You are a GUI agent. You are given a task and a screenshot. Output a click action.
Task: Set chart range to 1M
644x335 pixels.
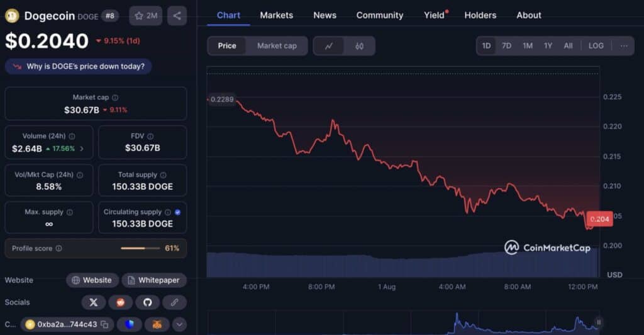[x=528, y=45]
